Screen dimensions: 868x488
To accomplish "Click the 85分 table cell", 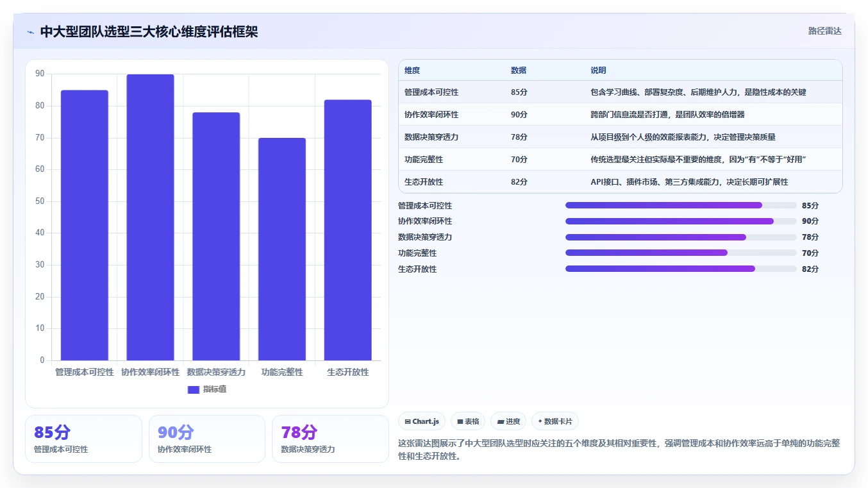I will tap(519, 92).
